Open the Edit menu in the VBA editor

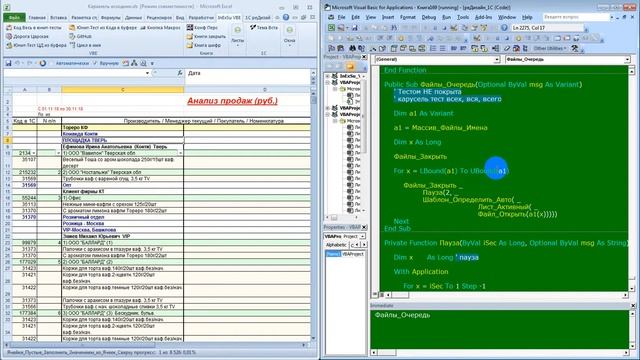(x=356, y=17)
